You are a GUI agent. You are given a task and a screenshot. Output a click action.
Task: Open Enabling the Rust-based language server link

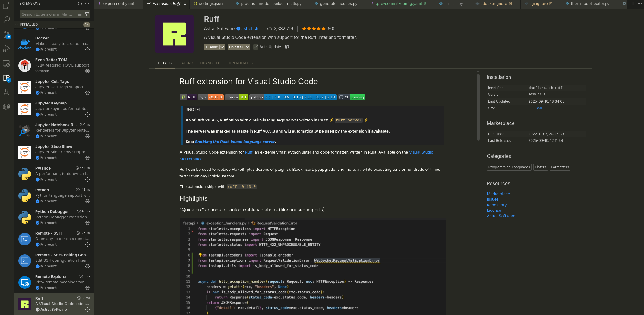(x=235, y=142)
